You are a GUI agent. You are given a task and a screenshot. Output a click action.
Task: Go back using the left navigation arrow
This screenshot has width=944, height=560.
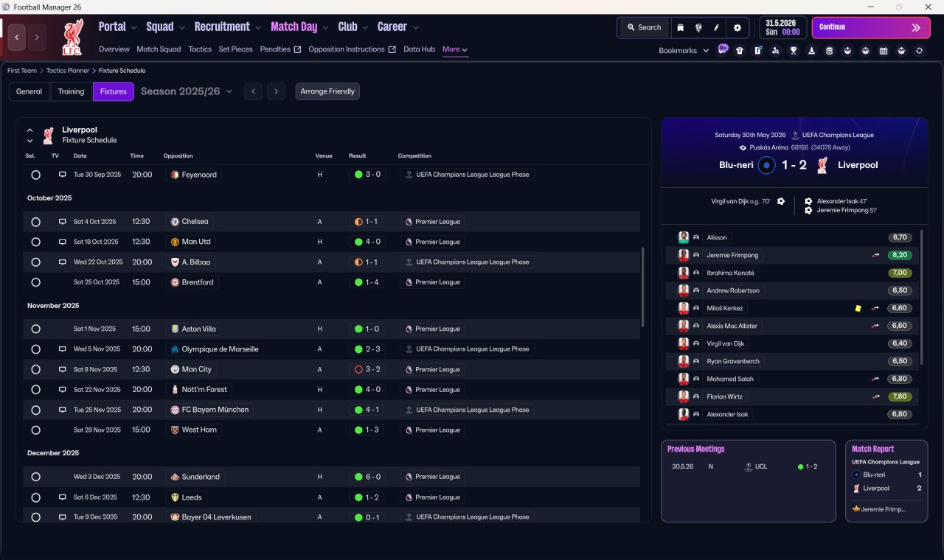pos(17,37)
